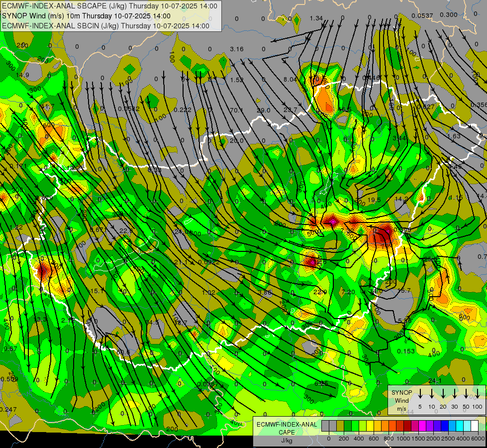Pick the bright magenta swatch in CAPE legend
This screenshot has height=448, width=487.
pyautogui.click(x=422, y=426)
